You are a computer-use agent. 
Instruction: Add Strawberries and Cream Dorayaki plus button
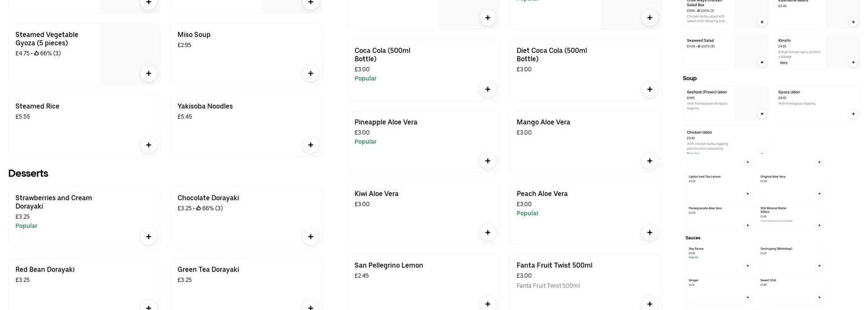click(x=148, y=236)
